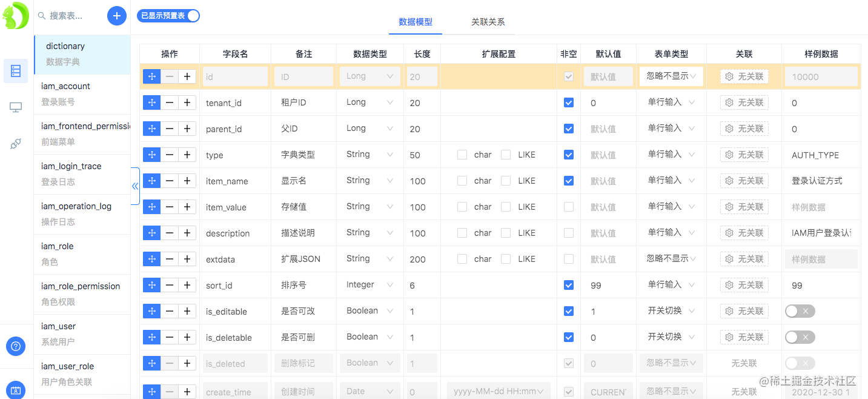Image resolution: width=868 pixels, height=399 pixels.
Task: Uncheck the 非空 checkbox for tenant_id
Action: click(x=568, y=102)
